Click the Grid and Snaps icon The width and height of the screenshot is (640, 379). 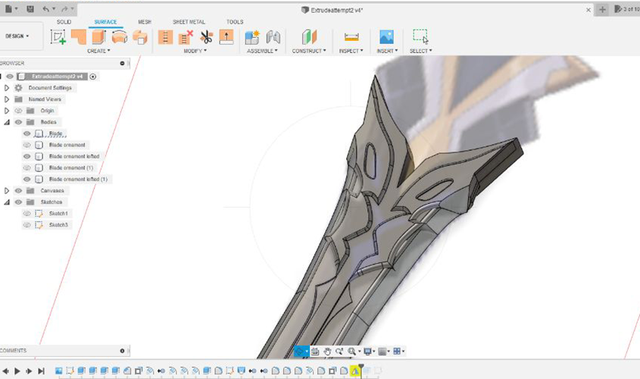pyautogui.click(x=382, y=351)
